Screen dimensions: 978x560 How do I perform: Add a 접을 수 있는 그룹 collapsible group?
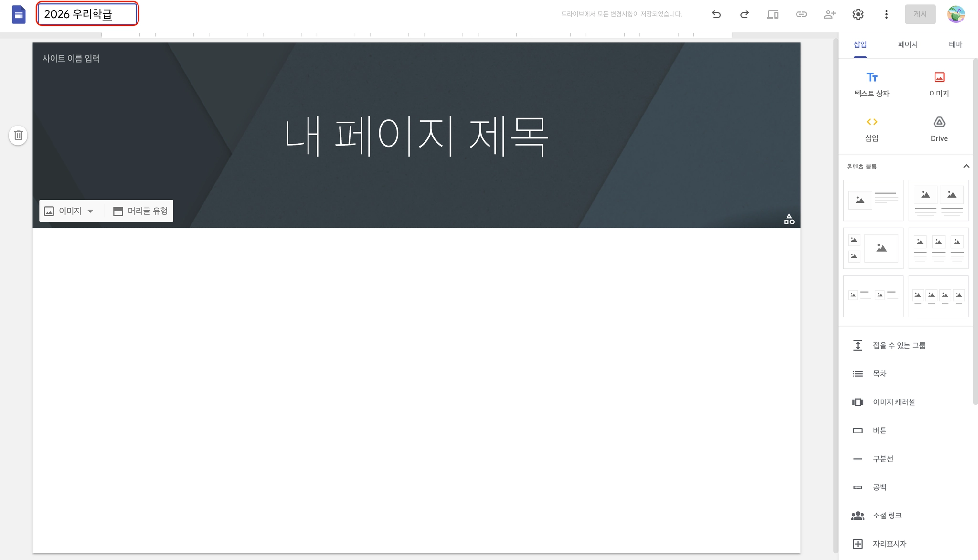click(x=899, y=345)
